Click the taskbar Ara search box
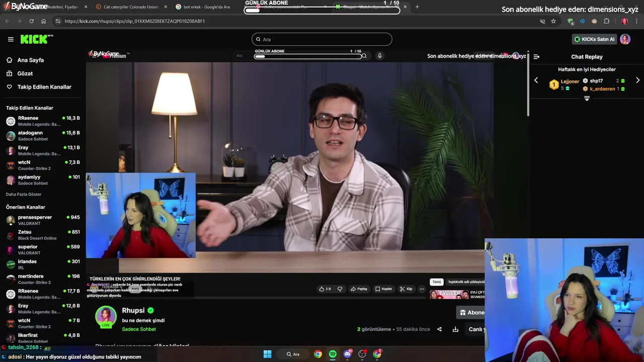This screenshot has height=362, width=644. [x=293, y=354]
